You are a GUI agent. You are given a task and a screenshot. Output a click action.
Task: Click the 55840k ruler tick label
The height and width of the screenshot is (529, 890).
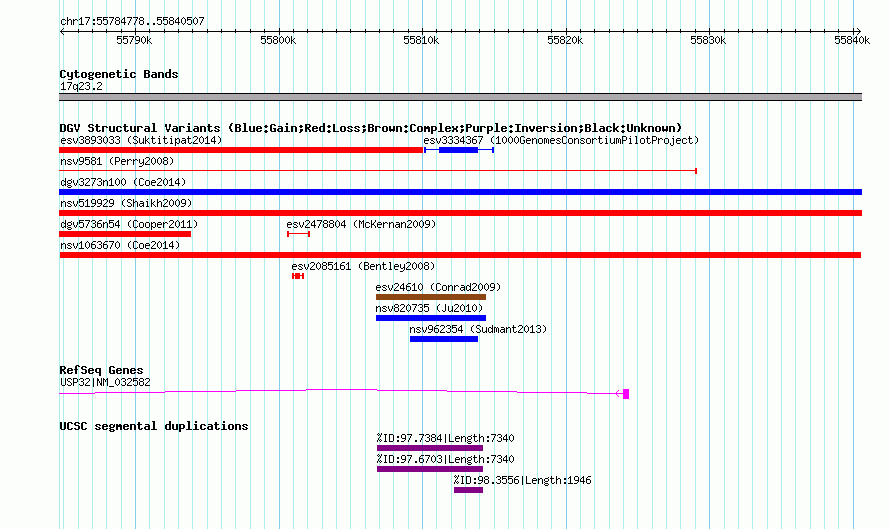tap(852, 40)
